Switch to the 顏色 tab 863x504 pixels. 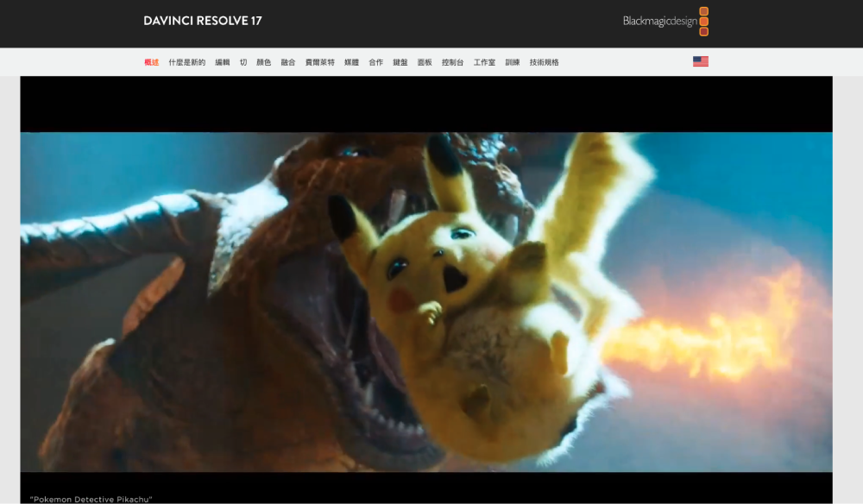[263, 62]
